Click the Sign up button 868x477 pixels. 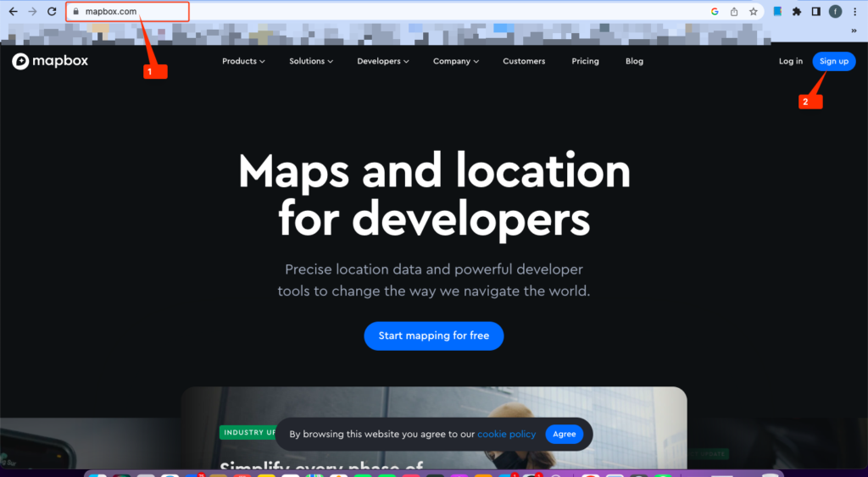click(x=834, y=61)
